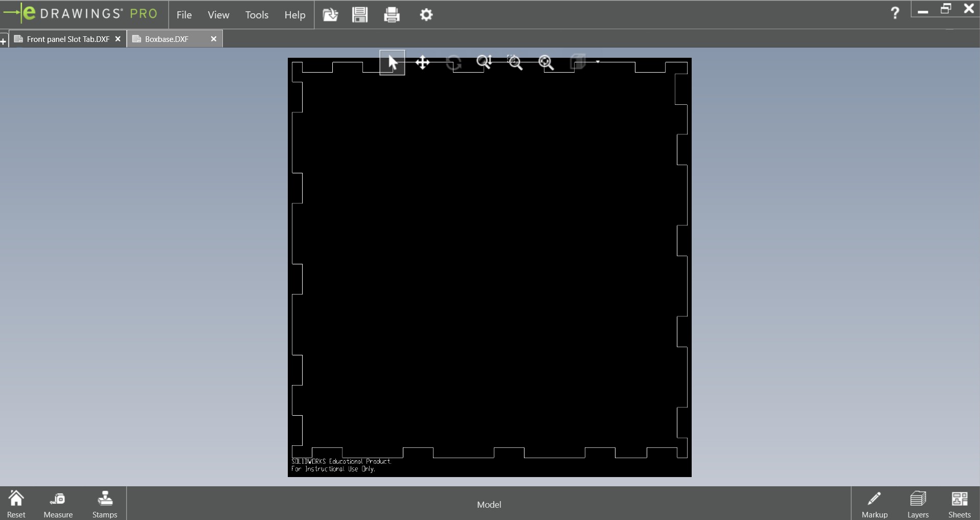Activate the Pan tool
This screenshot has height=520, width=980.
pyautogui.click(x=423, y=63)
